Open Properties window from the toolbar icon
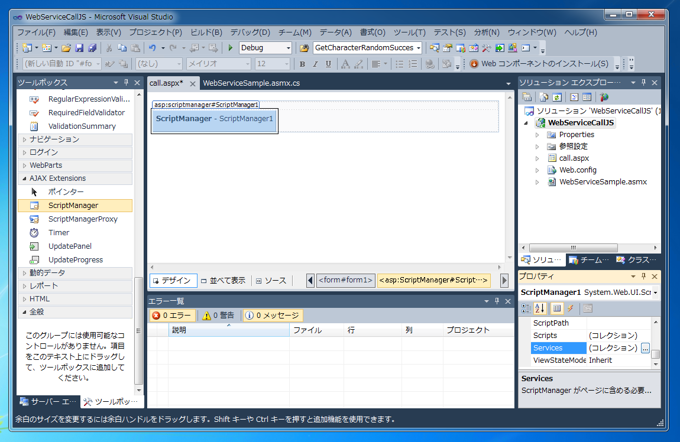680x442 pixels. pos(447,48)
